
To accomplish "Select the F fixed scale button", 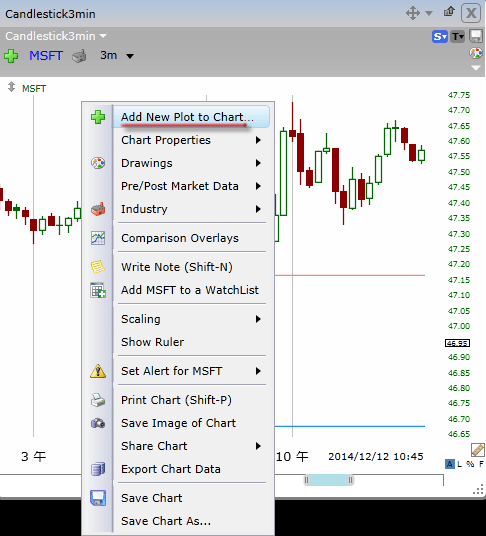I will coord(481,464).
